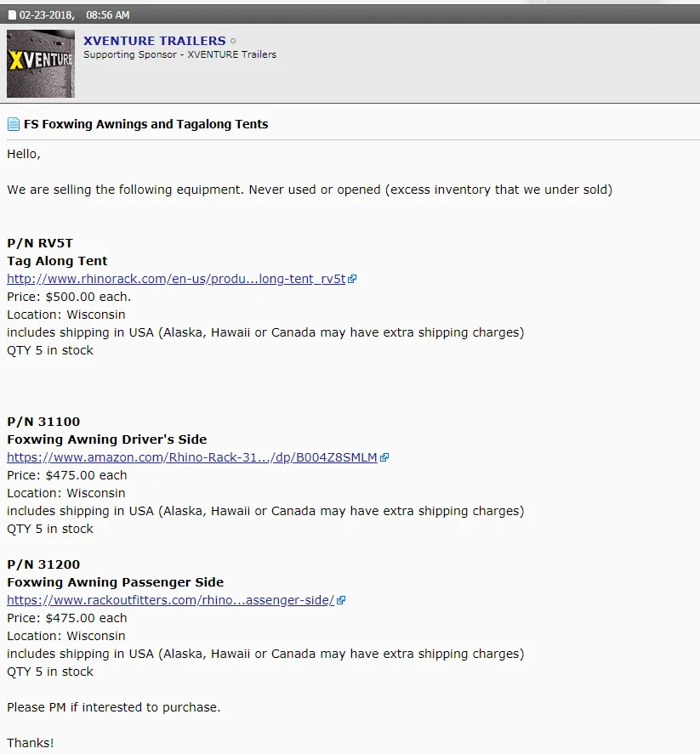Click the 'P/N 31200' part number
The image size is (700, 754).
43,564
